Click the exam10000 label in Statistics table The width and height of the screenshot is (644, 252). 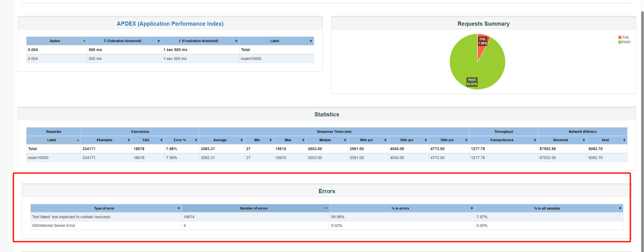[38, 158]
